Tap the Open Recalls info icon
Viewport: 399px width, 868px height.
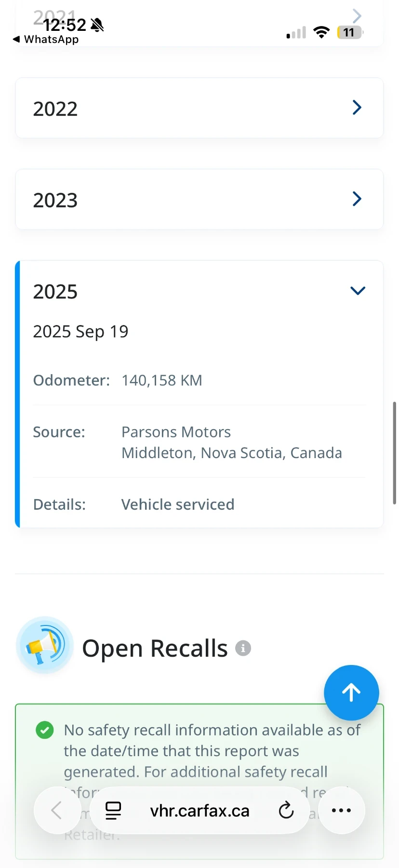pos(243,648)
